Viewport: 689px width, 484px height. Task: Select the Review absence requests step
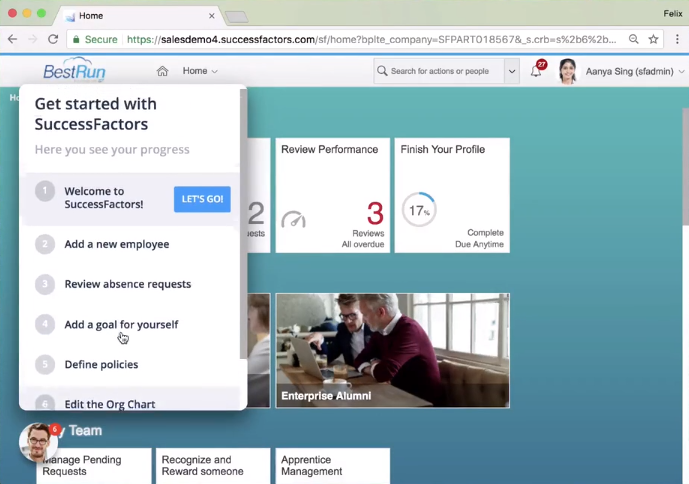(128, 284)
